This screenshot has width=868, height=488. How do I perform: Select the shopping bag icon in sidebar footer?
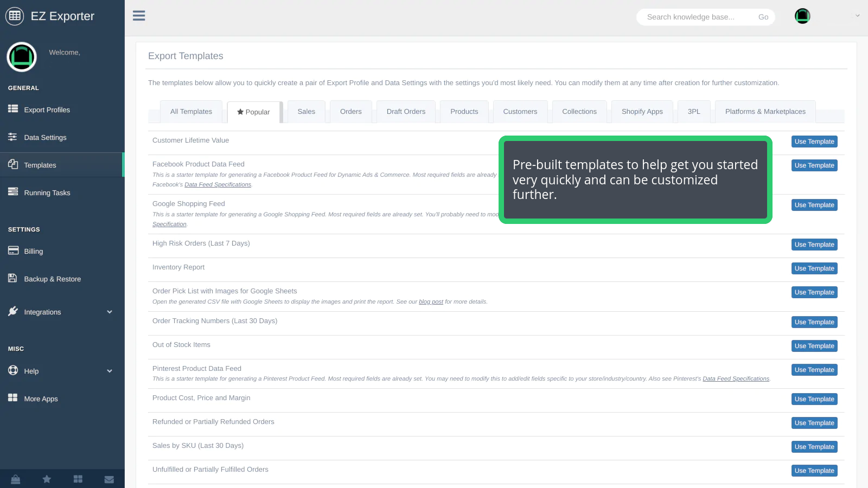click(16, 479)
